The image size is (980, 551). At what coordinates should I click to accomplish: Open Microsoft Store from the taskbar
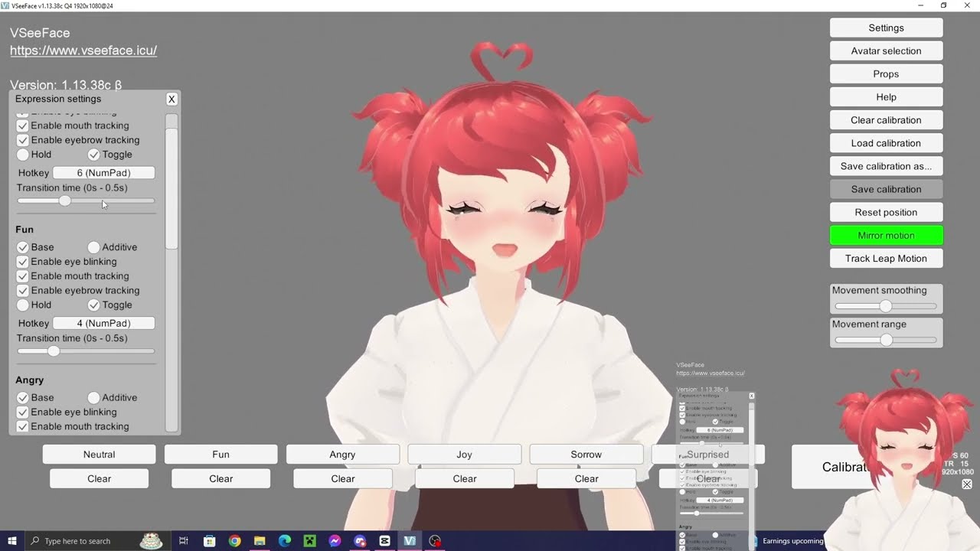pos(209,541)
